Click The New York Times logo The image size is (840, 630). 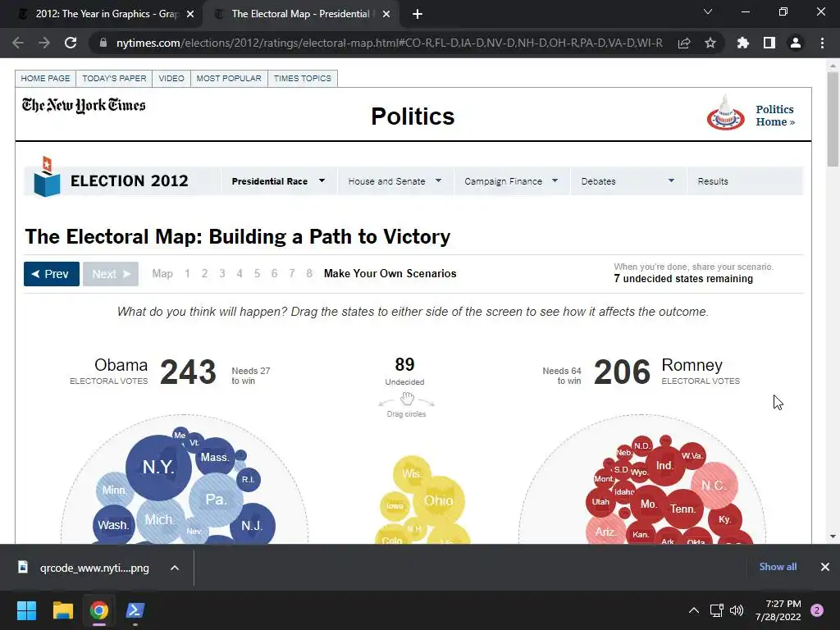point(84,105)
